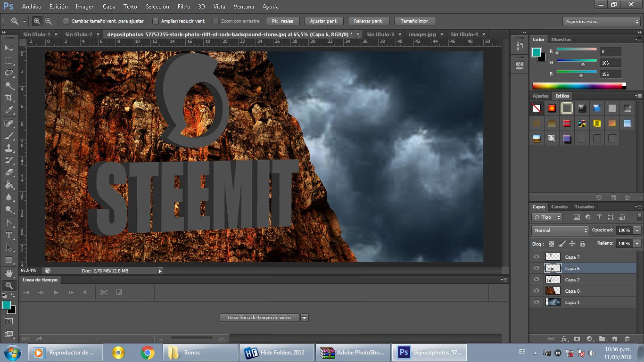644x362 pixels.
Task: Select the Eyedropper tool
Action: coord(9,110)
